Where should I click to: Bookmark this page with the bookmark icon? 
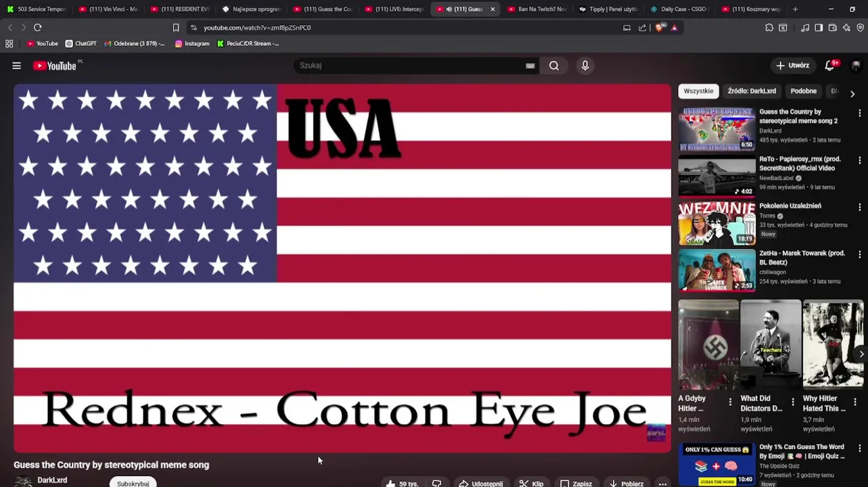(176, 28)
